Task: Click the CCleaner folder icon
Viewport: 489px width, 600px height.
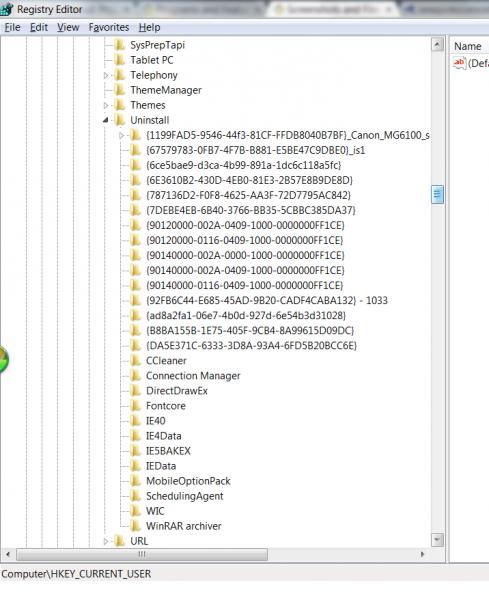Action: click(x=135, y=360)
